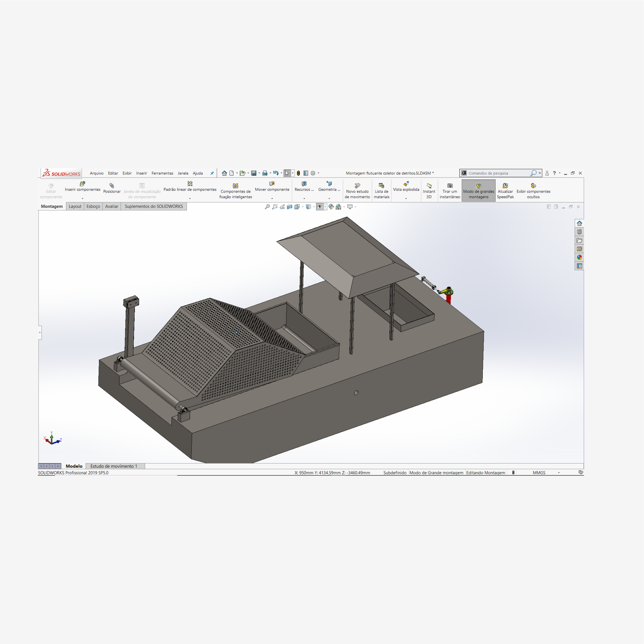Save the assembly with the floppy disk icon
Image resolution: width=644 pixels, height=644 pixels.
click(x=254, y=173)
